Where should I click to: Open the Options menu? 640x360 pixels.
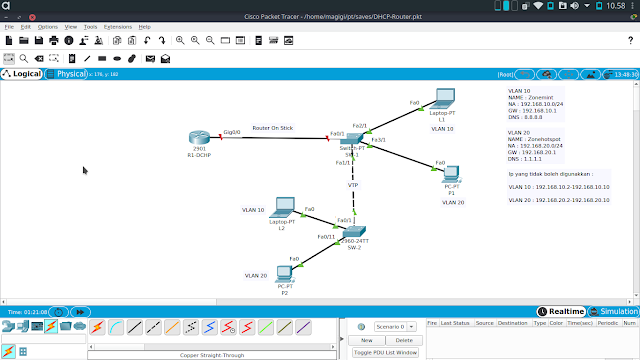tap(48, 27)
